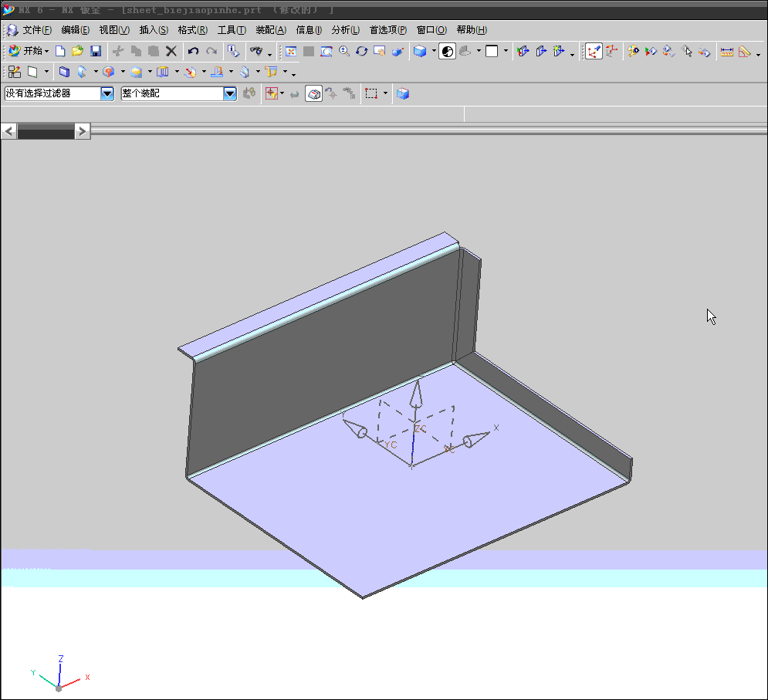Open dropdown next to red corner icon
The width and height of the screenshot is (768, 700).
[123, 72]
